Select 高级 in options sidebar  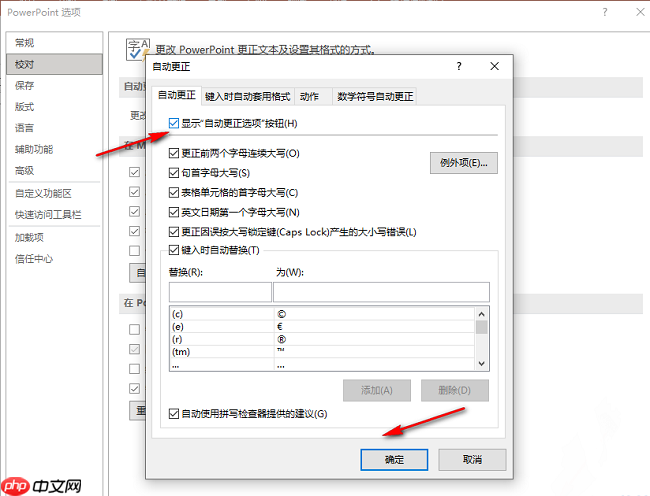click(x=54, y=170)
